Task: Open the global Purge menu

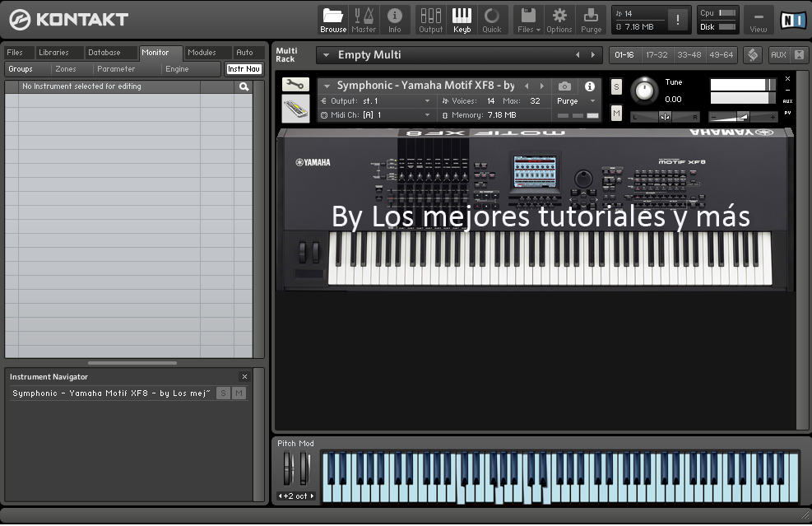Action: 591,21
